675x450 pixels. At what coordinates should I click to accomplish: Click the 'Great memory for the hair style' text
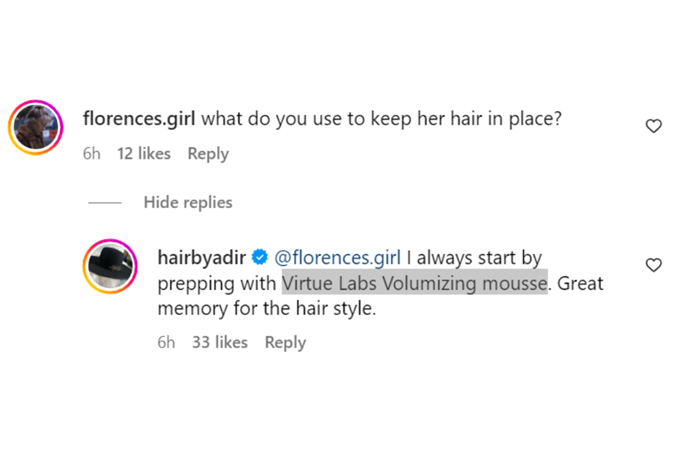coord(265,309)
